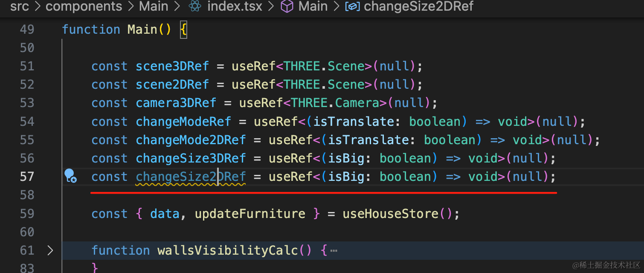Click line number 59 in gutter
Viewport: 644px width, 273px height.
coord(27,214)
